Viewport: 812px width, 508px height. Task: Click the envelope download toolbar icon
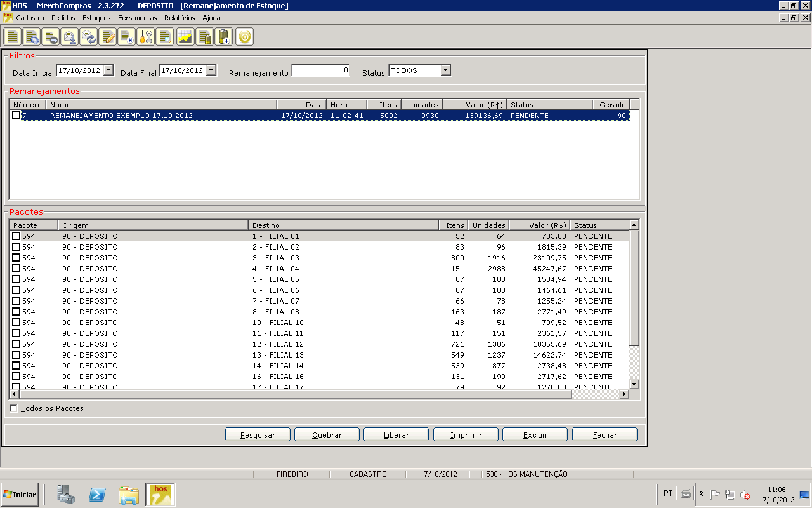click(x=70, y=37)
